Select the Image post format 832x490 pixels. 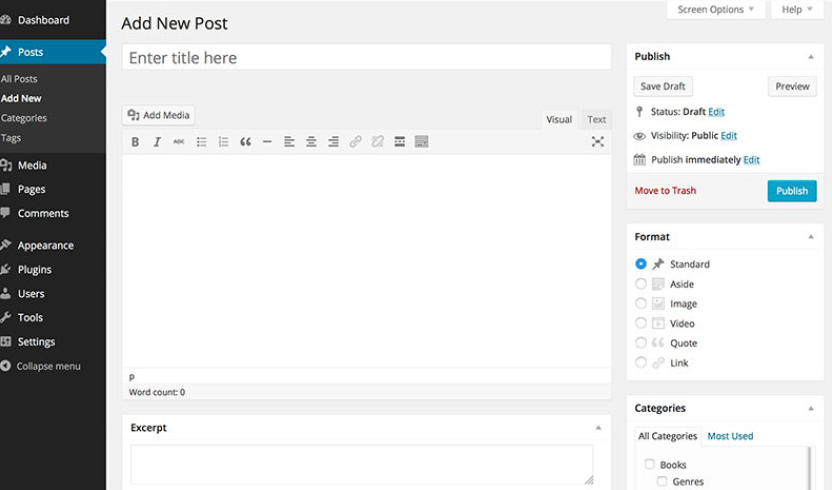click(641, 303)
